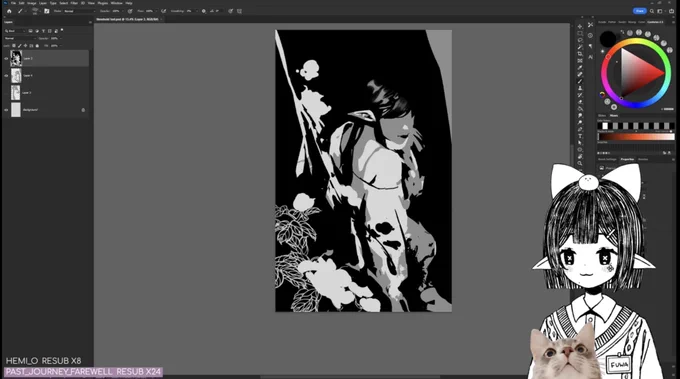Toggle visibility of the selected top layer

coord(6,59)
